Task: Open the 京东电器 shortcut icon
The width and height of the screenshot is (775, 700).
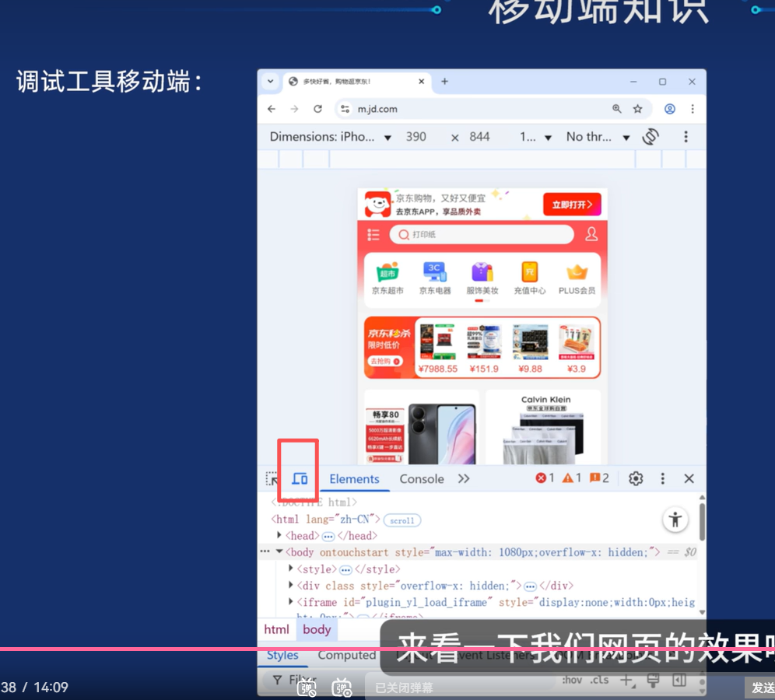Action: 435,278
